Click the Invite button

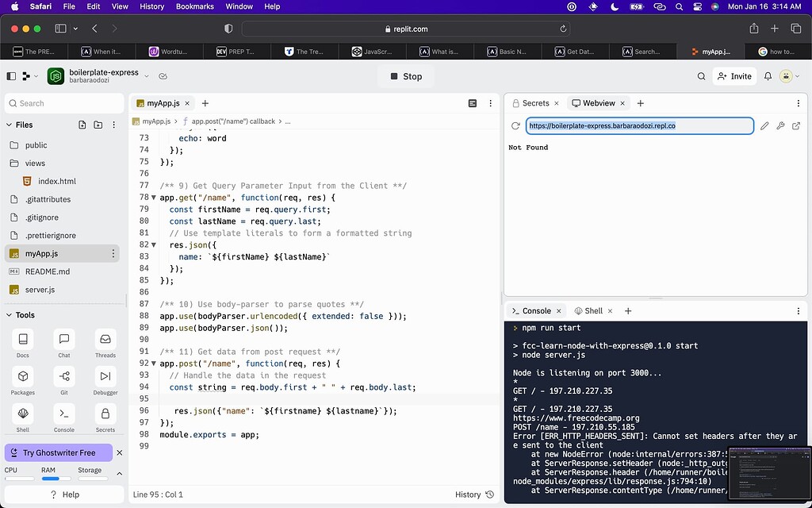733,76
